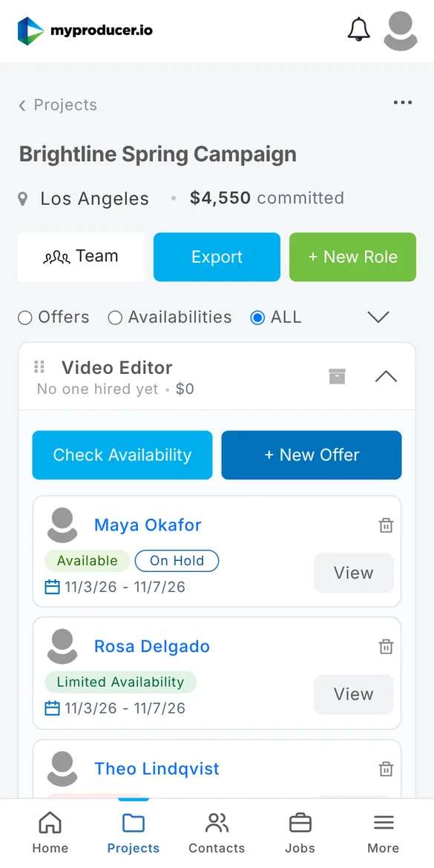This screenshot has height=868, width=434.
Task: Go back to Projects
Action: coord(58,105)
